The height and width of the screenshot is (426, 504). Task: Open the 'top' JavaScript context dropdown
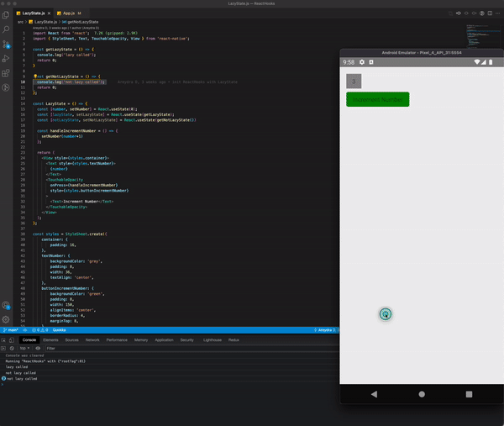[x=25, y=348]
